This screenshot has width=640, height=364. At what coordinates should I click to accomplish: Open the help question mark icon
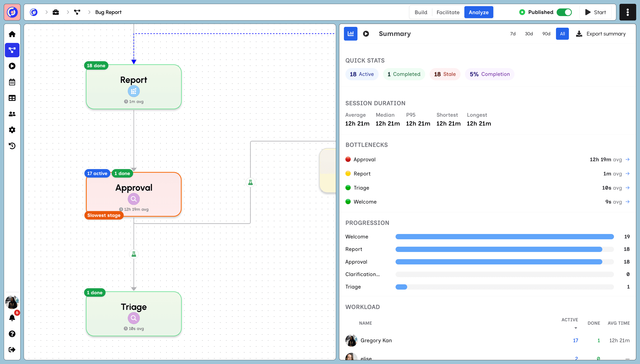click(x=12, y=334)
